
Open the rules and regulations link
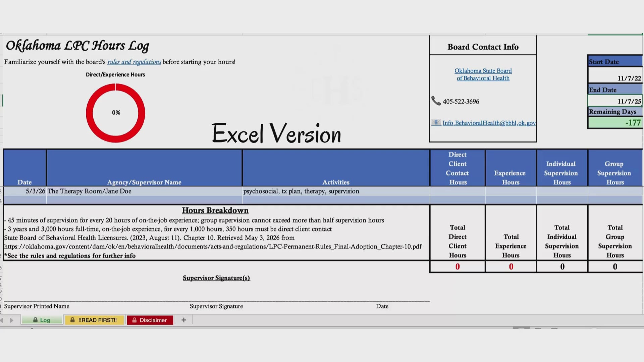click(x=134, y=62)
